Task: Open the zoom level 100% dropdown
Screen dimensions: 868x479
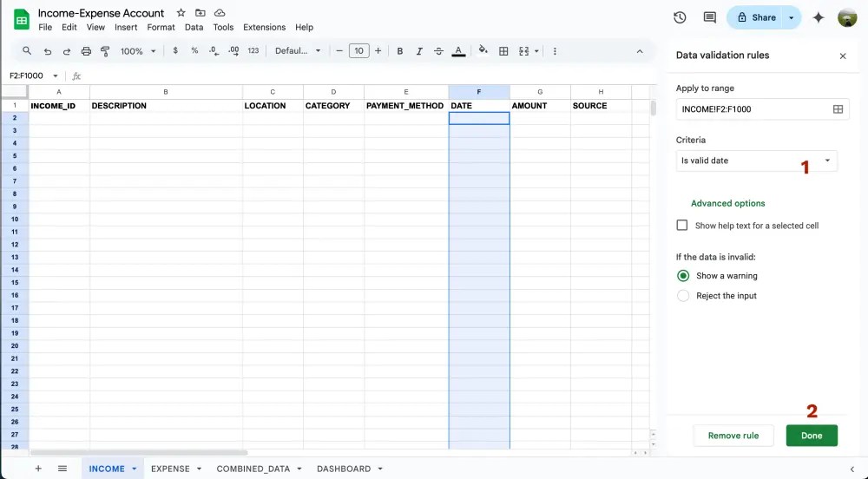Action: [137, 51]
